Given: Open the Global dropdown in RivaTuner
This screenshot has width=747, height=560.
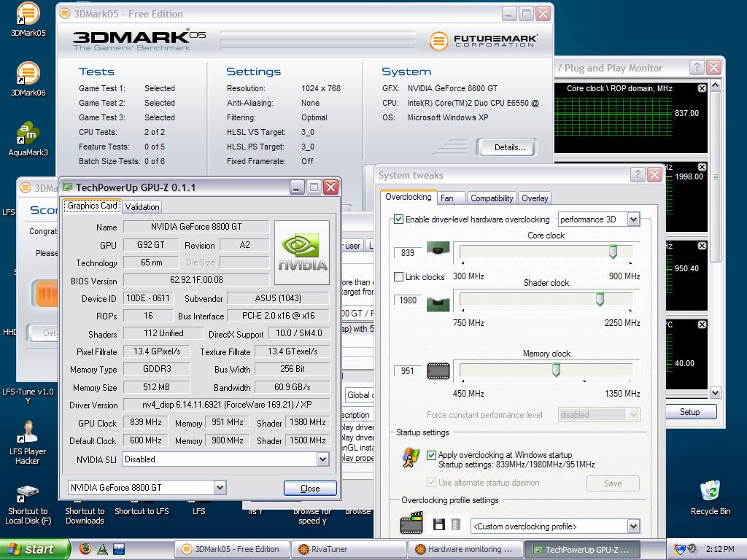Looking at the screenshot, I should [x=359, y=394].
